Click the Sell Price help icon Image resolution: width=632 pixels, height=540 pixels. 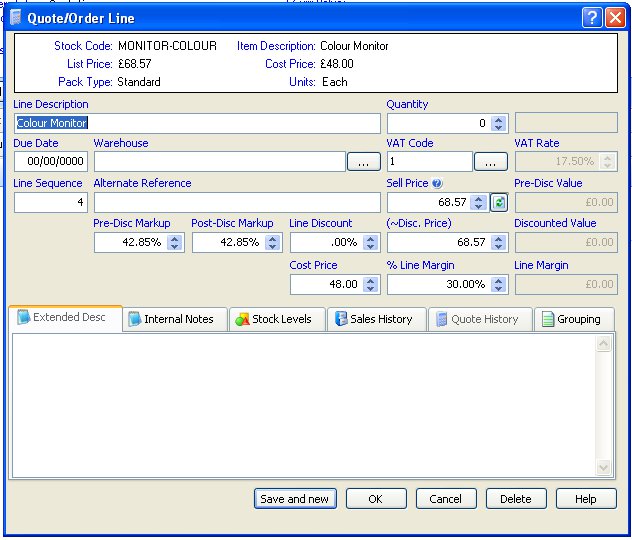(437, 184)
